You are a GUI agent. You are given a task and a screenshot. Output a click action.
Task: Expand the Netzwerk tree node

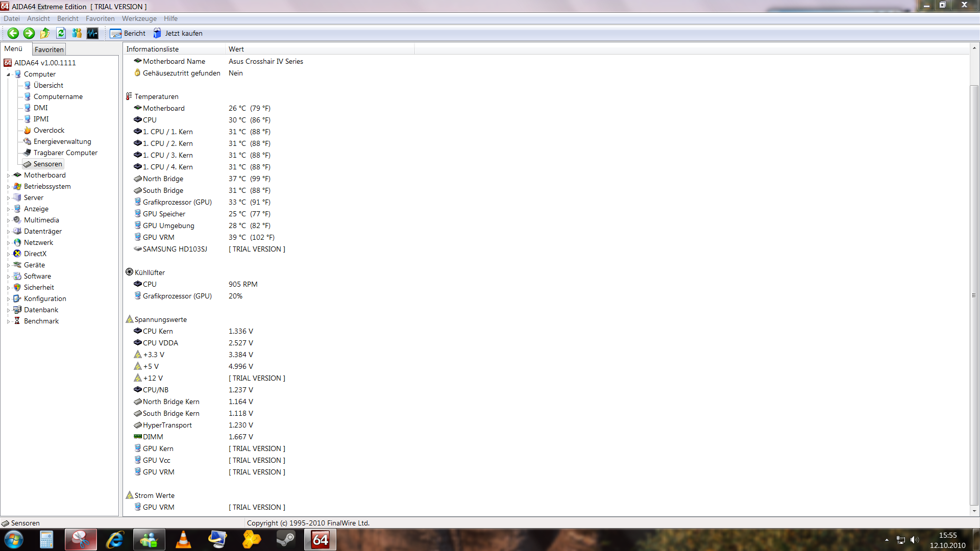pos(8,243)
